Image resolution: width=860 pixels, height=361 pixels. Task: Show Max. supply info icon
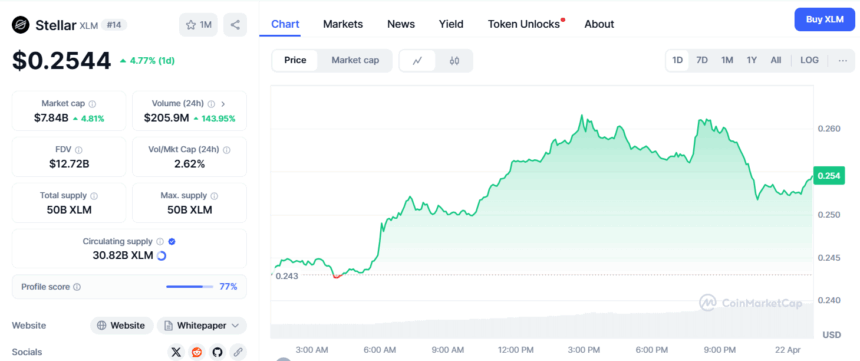214,196
